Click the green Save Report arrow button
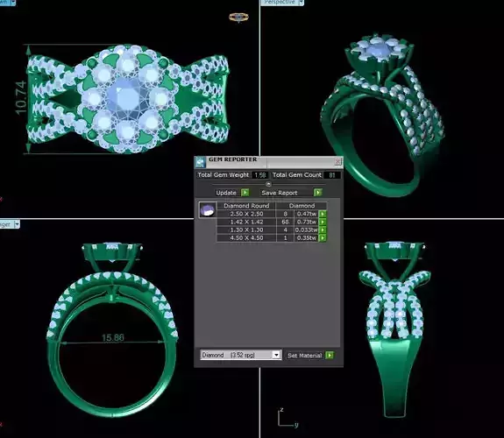This screenshot has height=438, width=504. pos(317,193)
